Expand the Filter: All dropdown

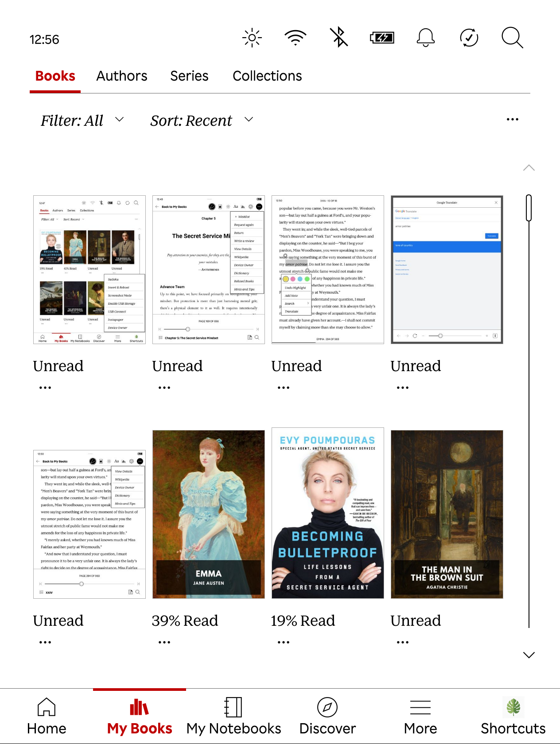[x=82, y=120]
